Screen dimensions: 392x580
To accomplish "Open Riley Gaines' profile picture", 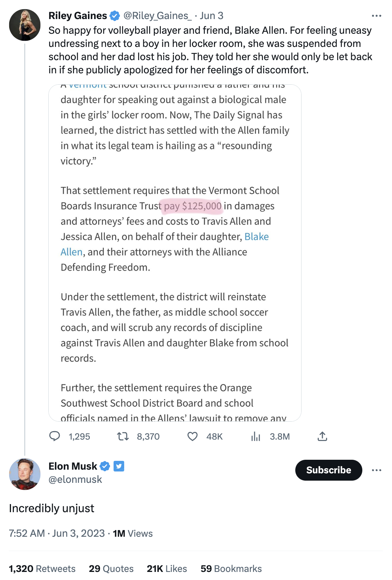I will [25, 25].
